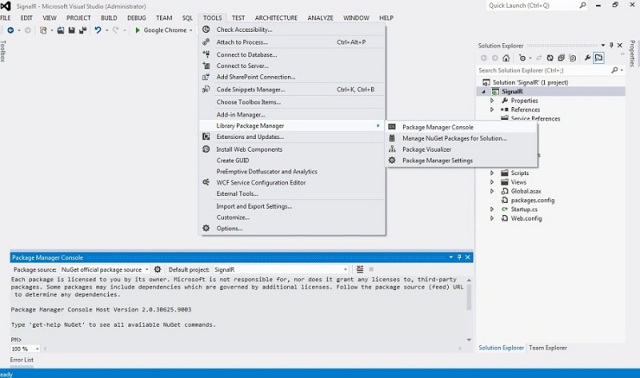Click the Package Manager Console settings gear
The height and width of the screenshot is (378, 640).
tap(158, 269)
